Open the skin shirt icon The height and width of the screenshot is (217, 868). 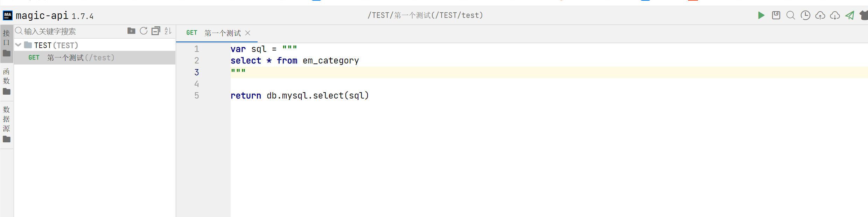864,15
